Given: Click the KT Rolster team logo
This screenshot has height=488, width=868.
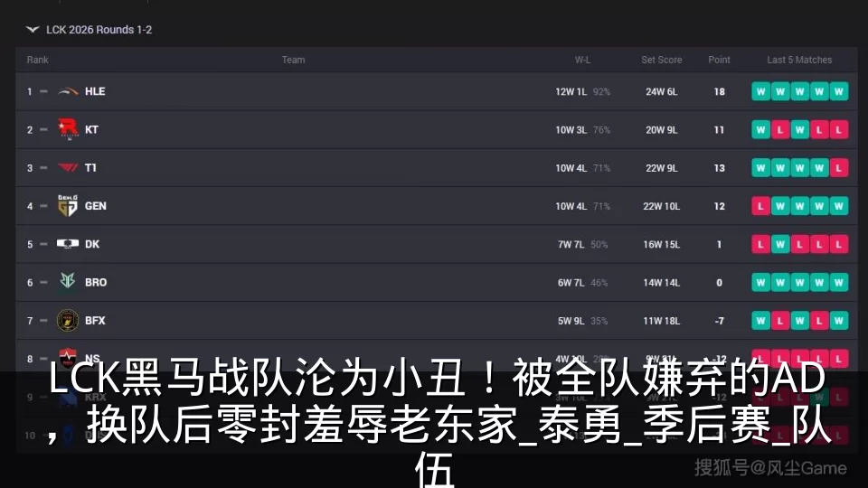Looking at the screenshot, I should (x=68, y=129).
